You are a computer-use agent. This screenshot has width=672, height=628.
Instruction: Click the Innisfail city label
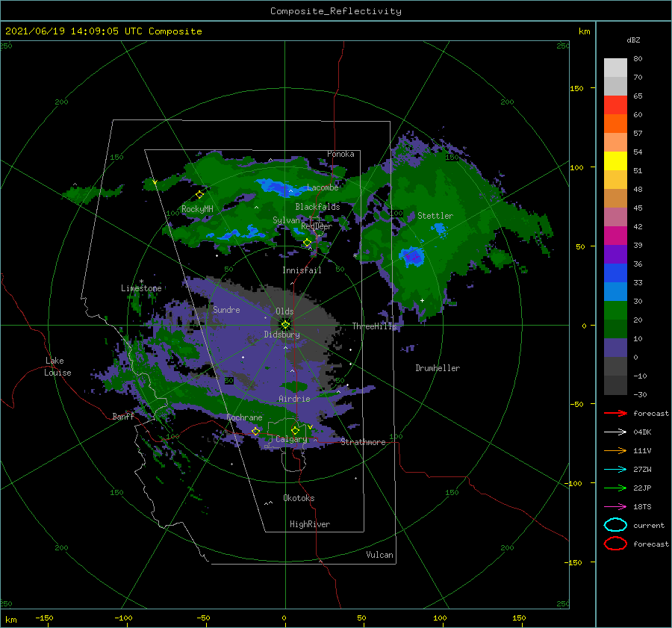click(x=302, y=270)
